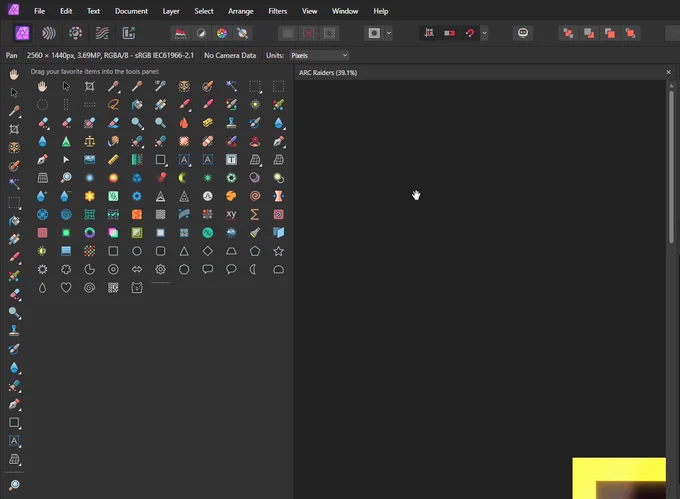Click the "No Camera Data" label

[230, 55]
